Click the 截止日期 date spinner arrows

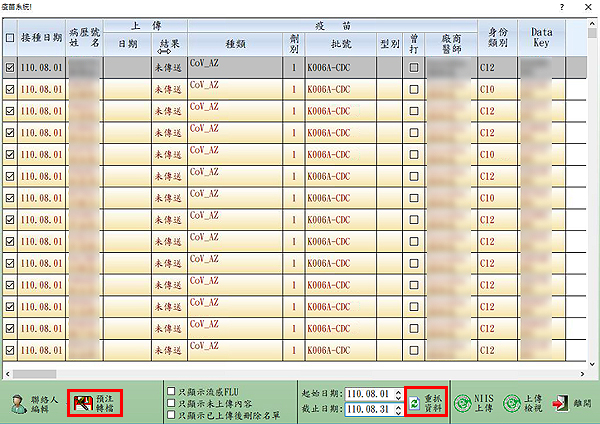[398, 410]
